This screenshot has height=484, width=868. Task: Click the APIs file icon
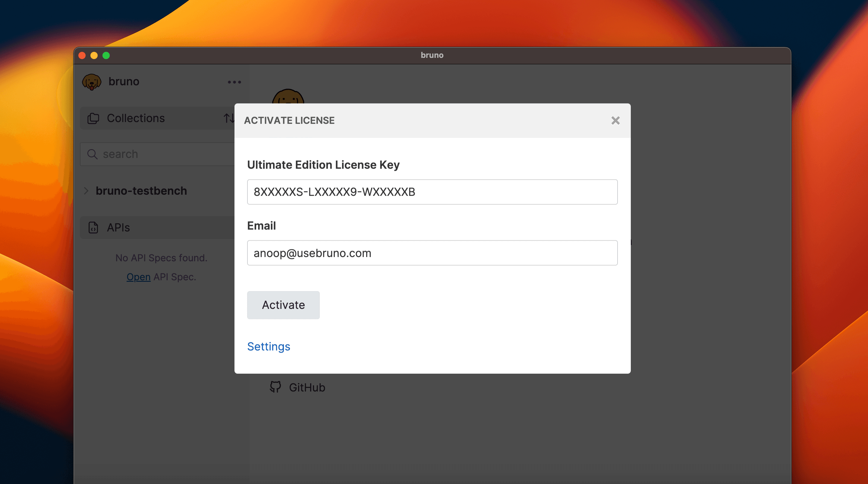point(93,228)
